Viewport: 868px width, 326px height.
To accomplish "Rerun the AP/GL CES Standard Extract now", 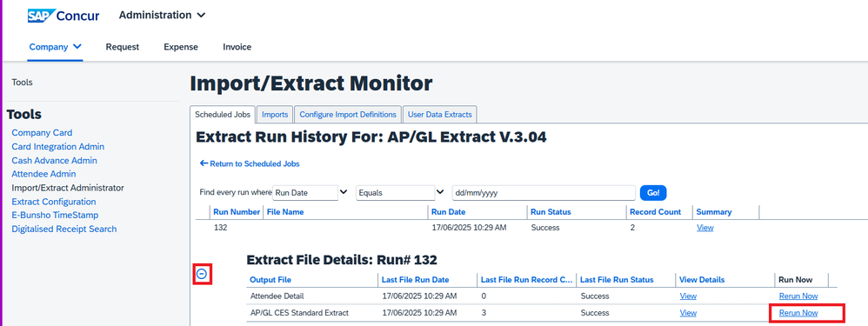I will pyautogui.click(x=798, y=313).
